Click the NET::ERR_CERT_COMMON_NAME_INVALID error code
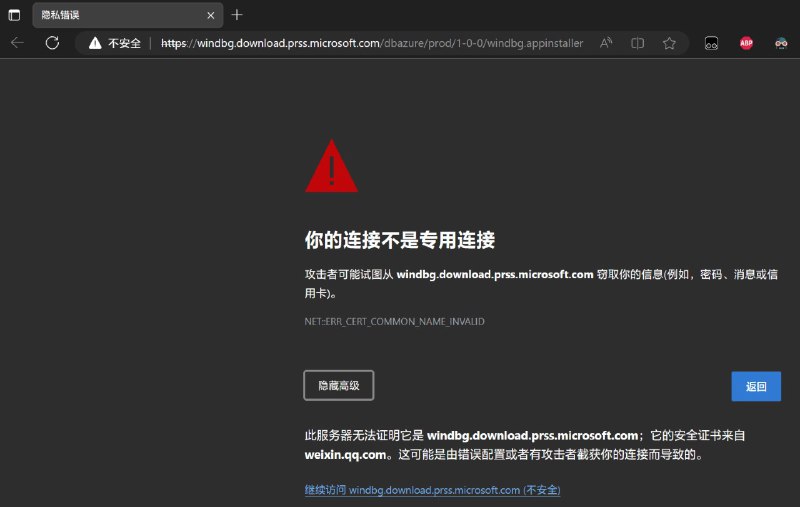Screen dimensions: 800x507 pyautogui.click(x=394, y=322)
